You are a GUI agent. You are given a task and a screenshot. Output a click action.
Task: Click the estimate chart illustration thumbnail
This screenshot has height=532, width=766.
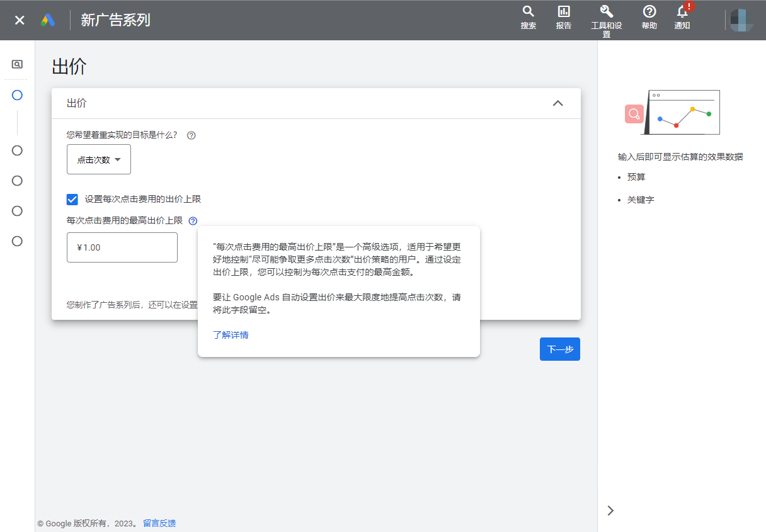(673, 112)
